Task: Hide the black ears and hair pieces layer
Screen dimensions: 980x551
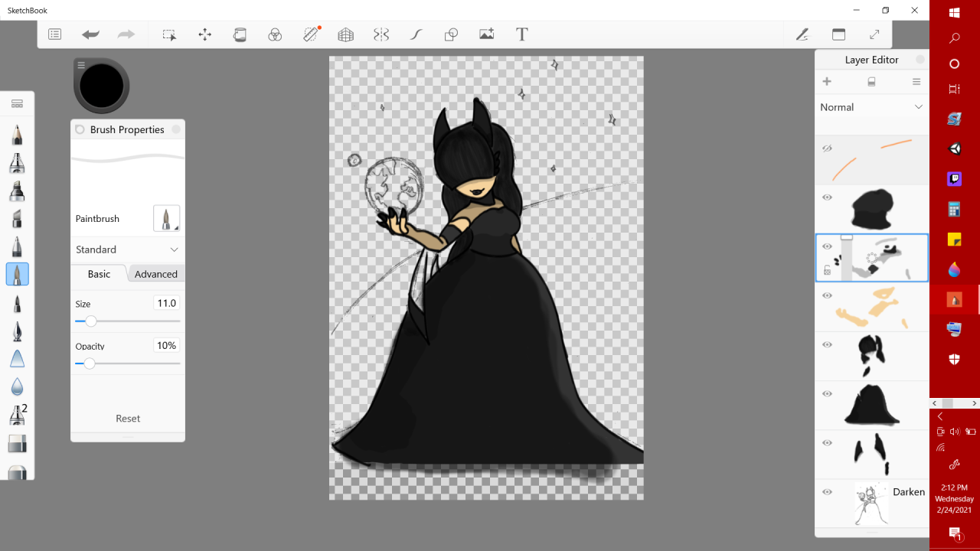Action: [x=827, y=344]
